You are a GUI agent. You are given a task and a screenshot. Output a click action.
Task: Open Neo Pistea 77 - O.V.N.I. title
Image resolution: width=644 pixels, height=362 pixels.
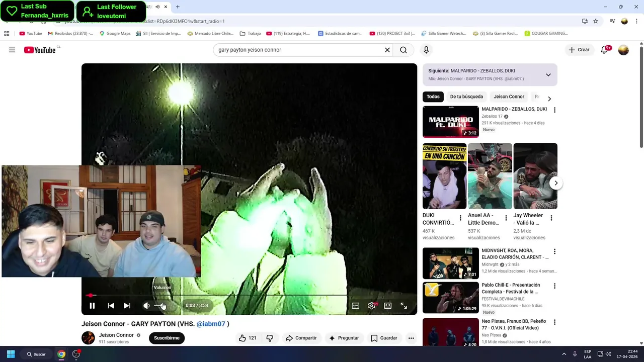(514, 324)
